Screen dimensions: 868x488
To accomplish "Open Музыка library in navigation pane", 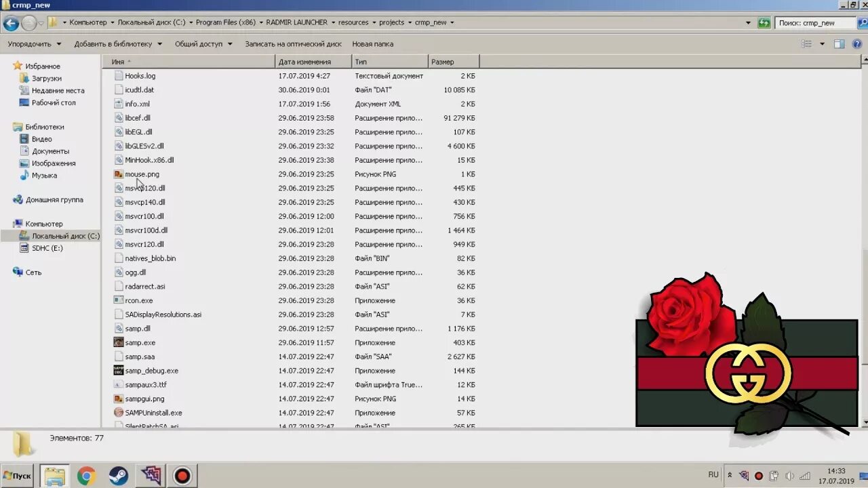I will point(44,176).
